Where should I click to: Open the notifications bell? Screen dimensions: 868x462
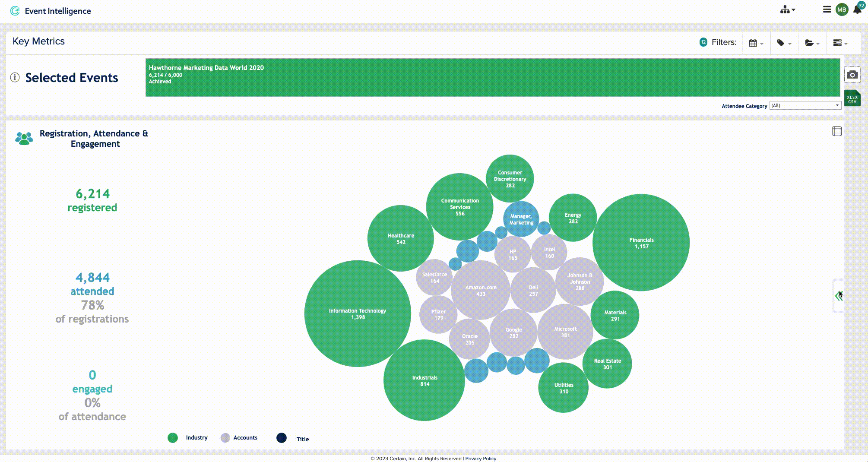click(857, 9)
